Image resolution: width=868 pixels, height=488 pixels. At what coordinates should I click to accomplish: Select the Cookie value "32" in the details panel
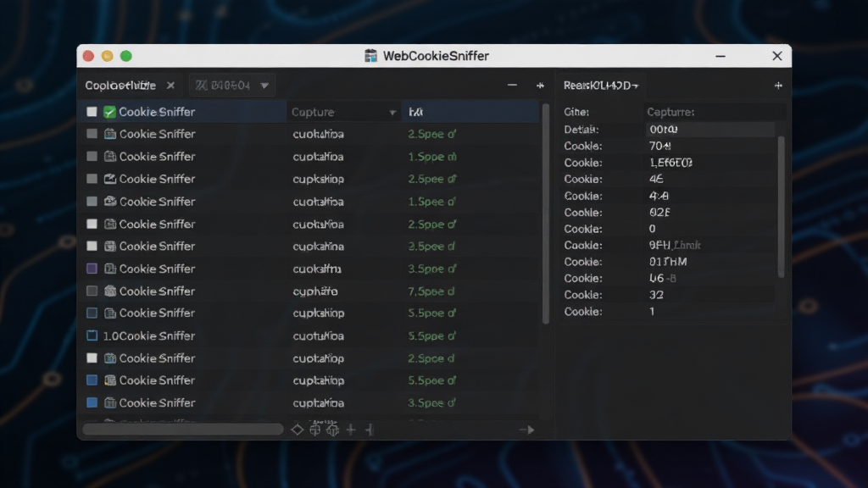pos(656,295)
